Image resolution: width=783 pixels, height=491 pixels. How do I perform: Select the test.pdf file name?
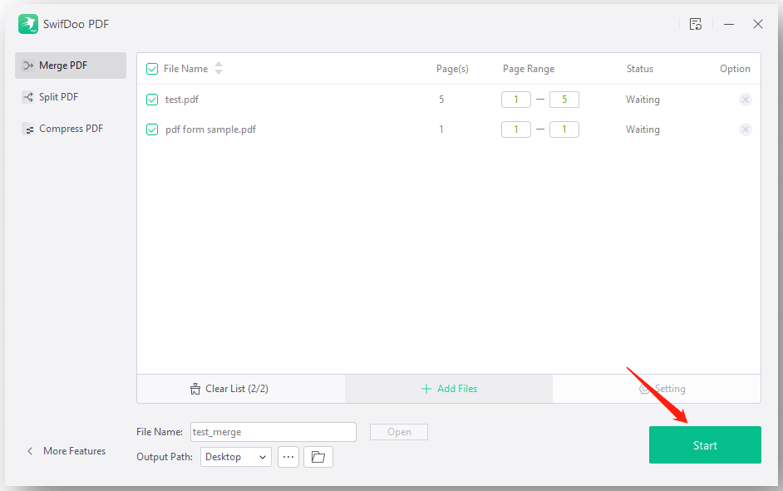click(182, 99)
